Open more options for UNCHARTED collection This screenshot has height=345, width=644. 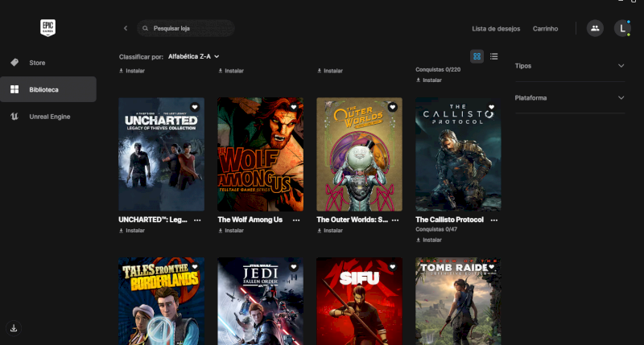point(197,220)
